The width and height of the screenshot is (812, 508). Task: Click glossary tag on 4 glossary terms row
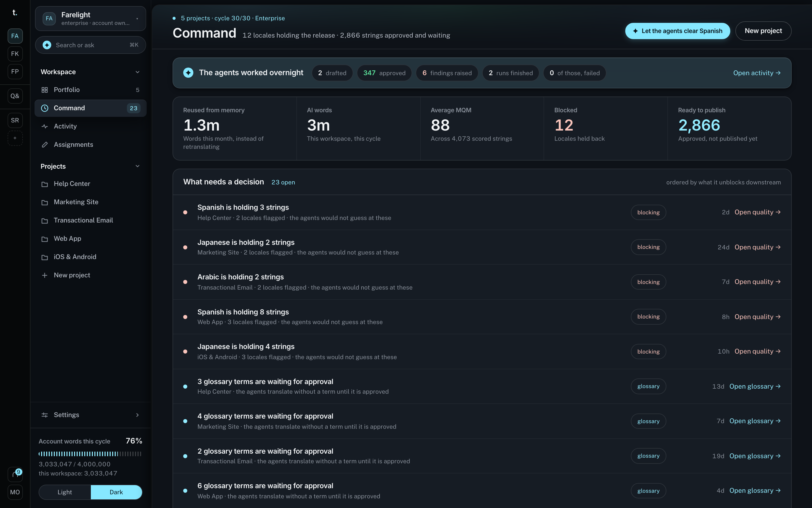point(648,421)
